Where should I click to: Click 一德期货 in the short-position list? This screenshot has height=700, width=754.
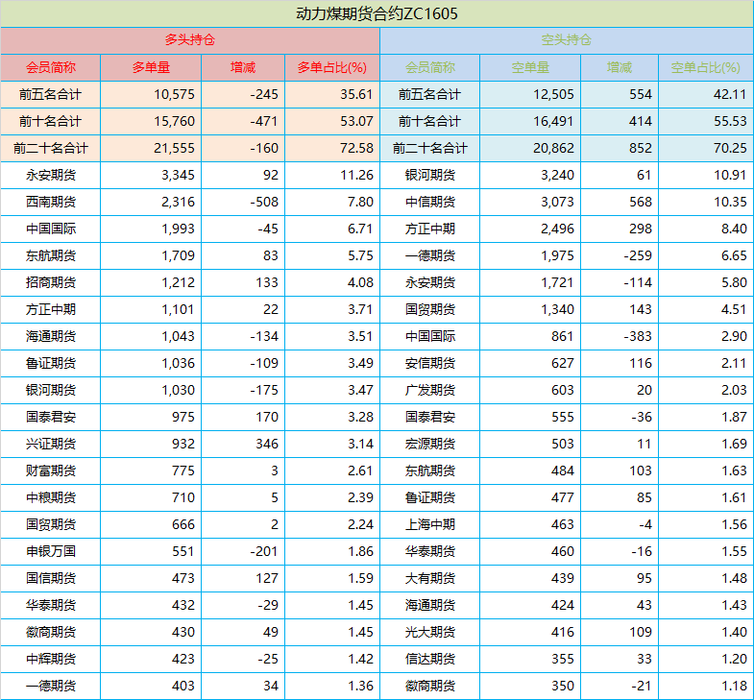tap(430, 255)
